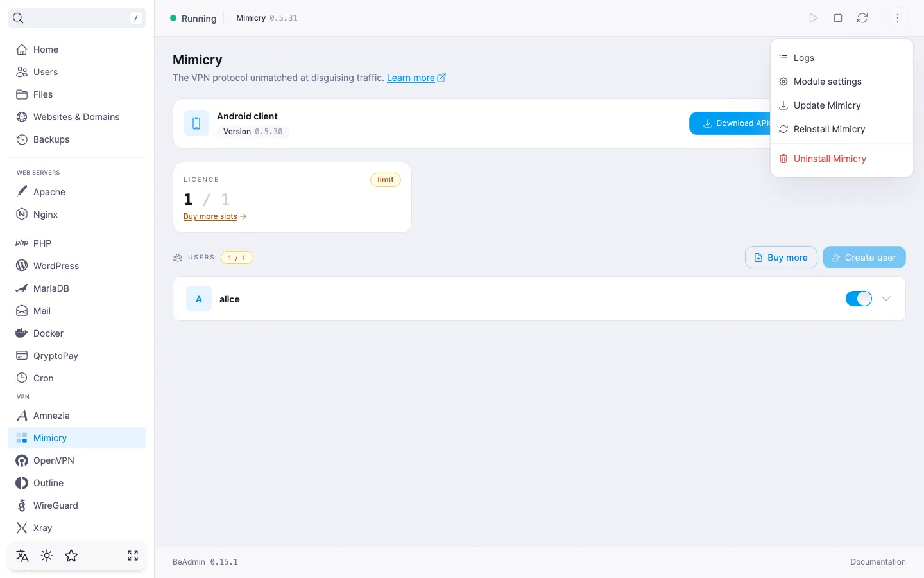
Task: Open Amnezia VPN module
Action: pyautogui.click(x=77, y=416)
